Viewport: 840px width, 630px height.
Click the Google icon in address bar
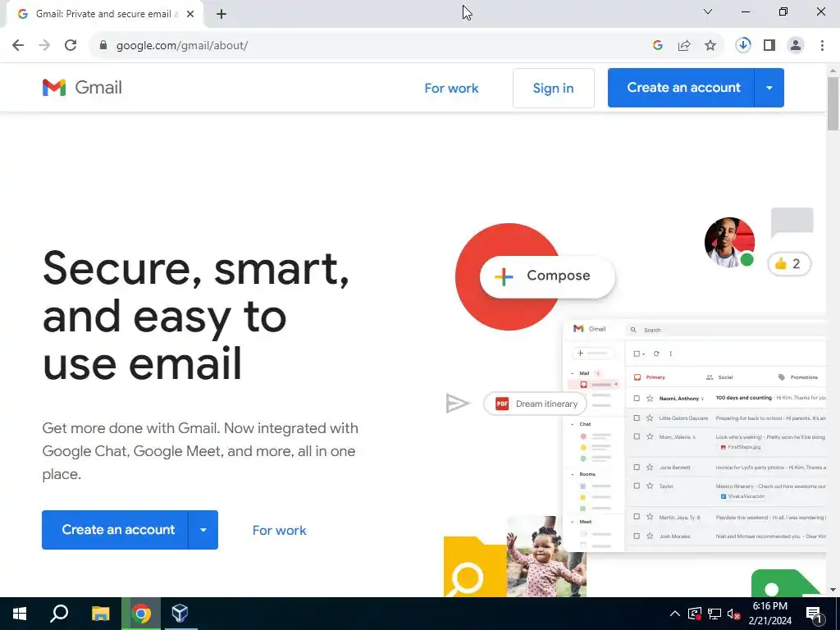point(658,46)
